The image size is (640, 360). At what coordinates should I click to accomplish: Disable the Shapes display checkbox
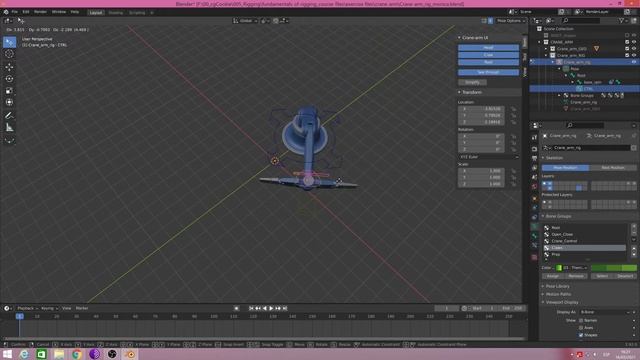581,335
